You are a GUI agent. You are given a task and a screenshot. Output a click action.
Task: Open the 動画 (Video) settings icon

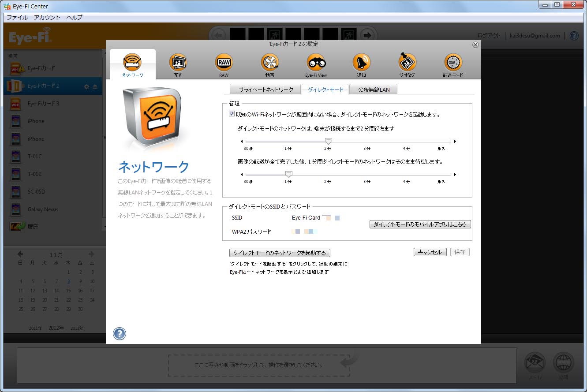tap(269, 62)
